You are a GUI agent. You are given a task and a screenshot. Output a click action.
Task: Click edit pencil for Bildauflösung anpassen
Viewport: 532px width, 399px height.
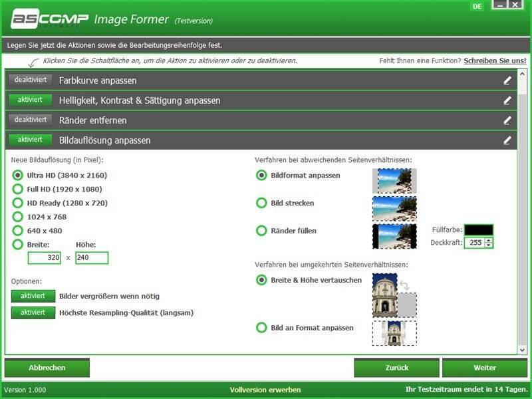[507, 140]
